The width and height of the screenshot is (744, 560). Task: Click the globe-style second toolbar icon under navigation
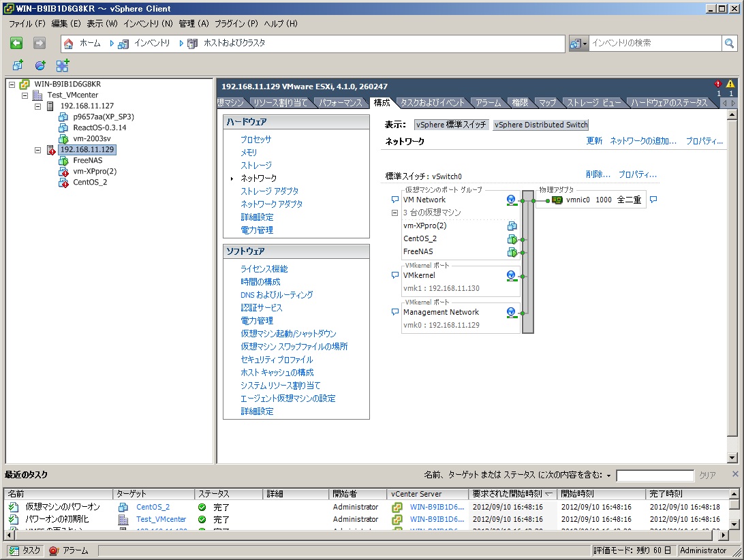(x=40, y=65)
